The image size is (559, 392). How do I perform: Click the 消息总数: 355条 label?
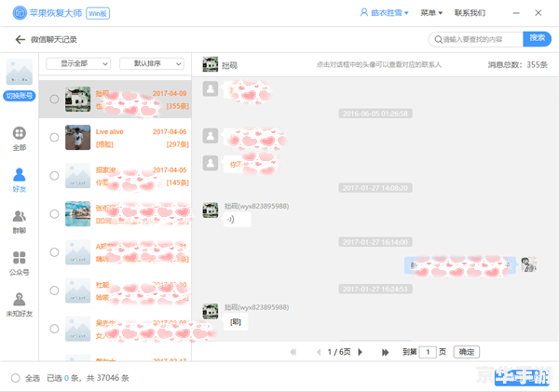coord(518,64)
